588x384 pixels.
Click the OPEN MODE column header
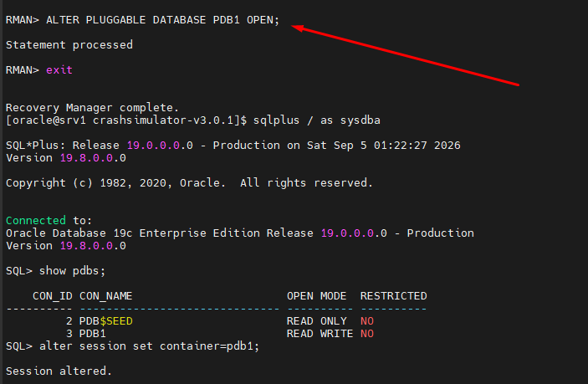click(317, 296)
